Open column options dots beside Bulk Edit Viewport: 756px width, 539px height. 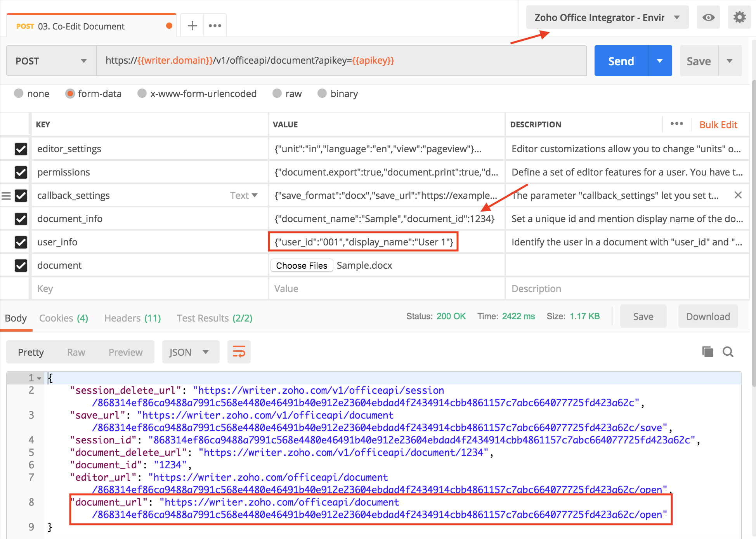(676, 124)
